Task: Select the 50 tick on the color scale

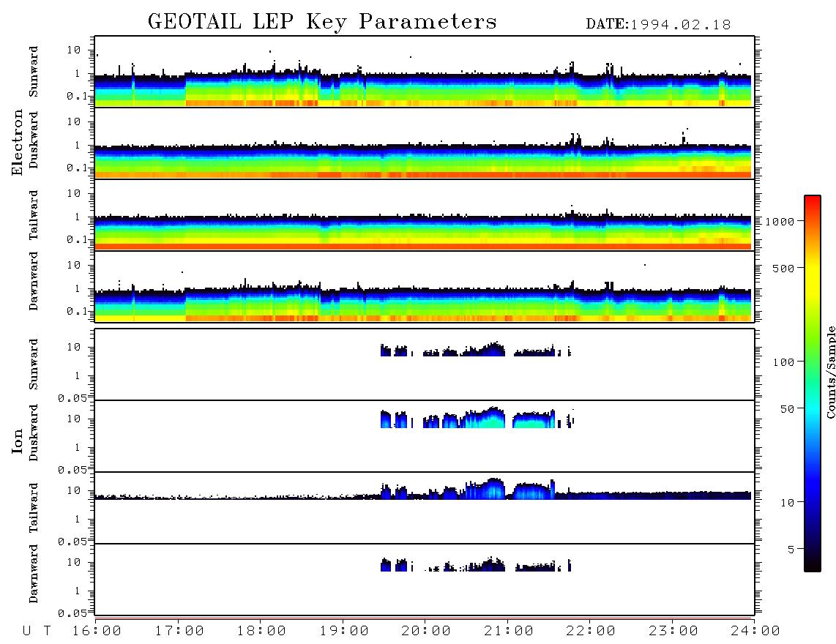Action: (787, 409)
